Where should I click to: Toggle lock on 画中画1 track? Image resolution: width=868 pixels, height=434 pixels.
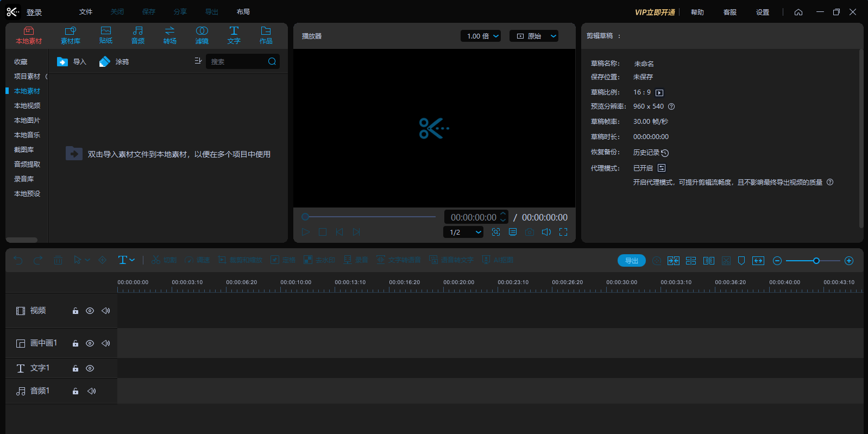[76, 343]
